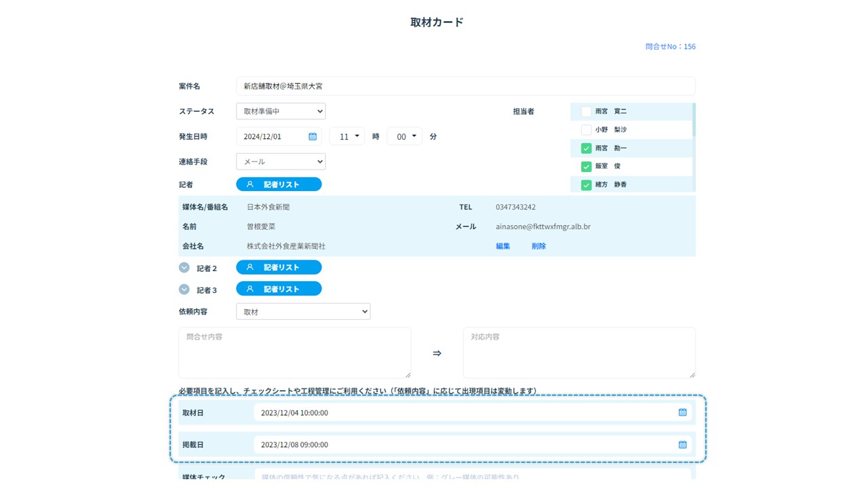Expand the 記者2 section chevron
The width and height of the screenshot is (868, 488).
pos(184,268)
